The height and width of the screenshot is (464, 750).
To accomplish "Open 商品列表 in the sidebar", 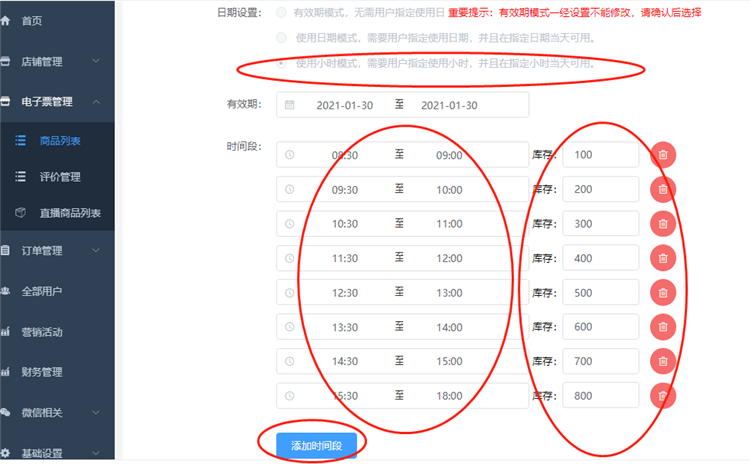I will pyautogui.click(x=60, y=141).
